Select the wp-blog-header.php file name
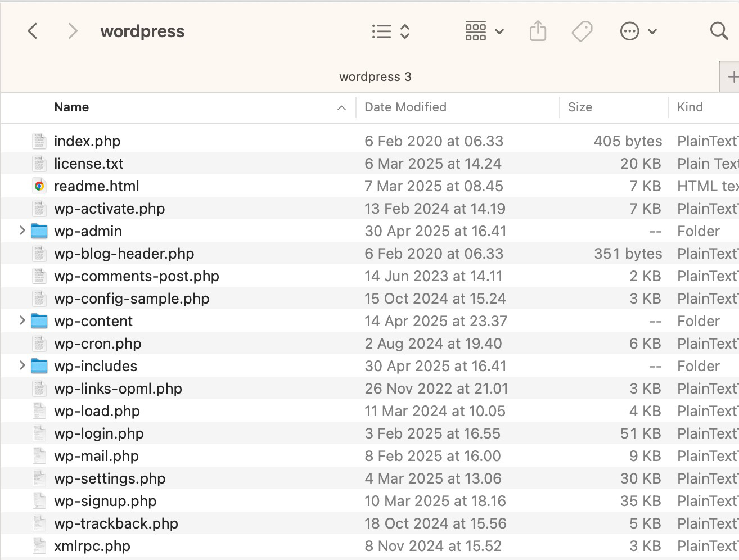The width and height of the screenshot is (739, 560). [x=124, y=254]
